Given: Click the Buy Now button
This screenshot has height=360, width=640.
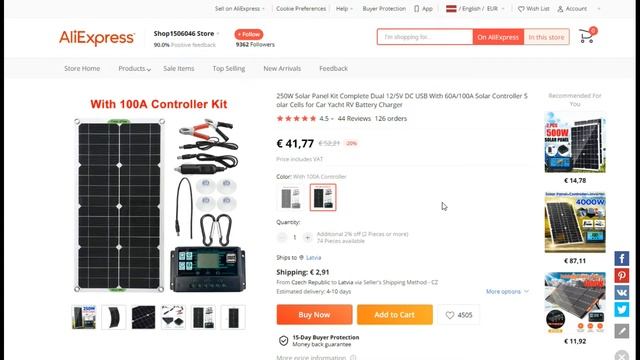Looking at the screenshot, I should pyautogui.click(x=314, y=315).
